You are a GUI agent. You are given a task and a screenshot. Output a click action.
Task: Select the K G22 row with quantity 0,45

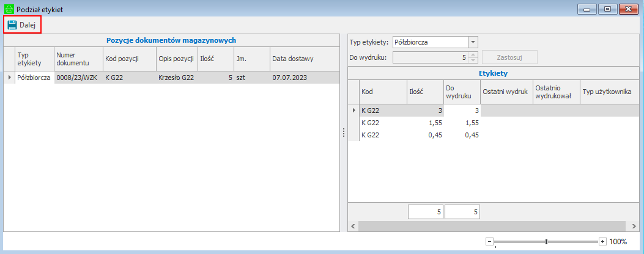[x=383, y=136]
